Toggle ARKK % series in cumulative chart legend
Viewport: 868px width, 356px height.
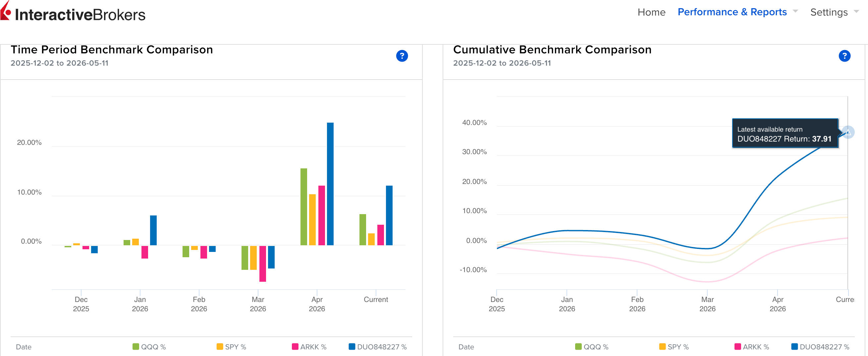[x=751, y=347]
